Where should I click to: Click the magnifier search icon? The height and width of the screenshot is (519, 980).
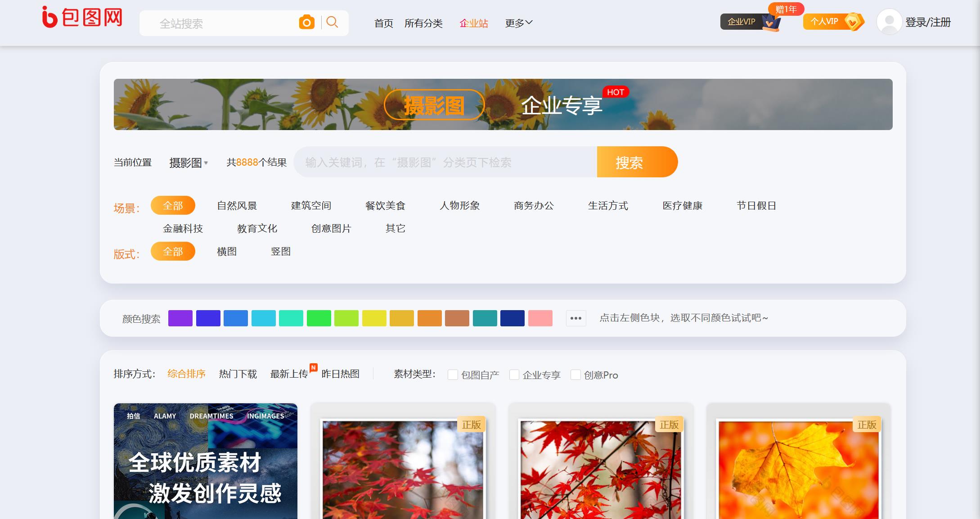[x=332, y=22]
